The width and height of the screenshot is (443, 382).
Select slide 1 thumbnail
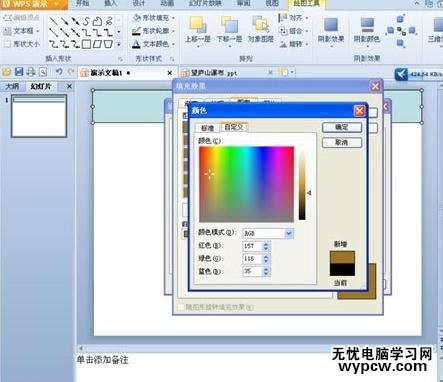pos(39,116)
